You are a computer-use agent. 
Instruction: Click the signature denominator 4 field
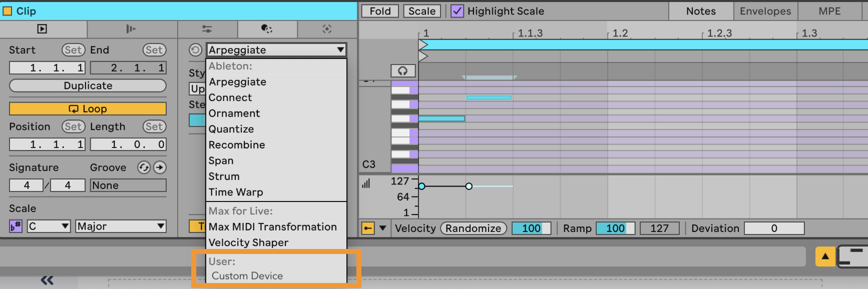tap(68, 185)
